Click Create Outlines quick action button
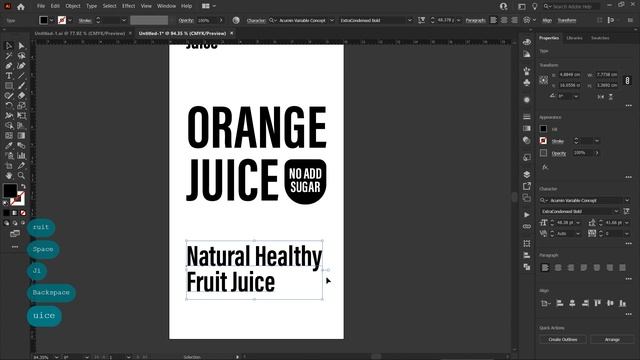 562,340
